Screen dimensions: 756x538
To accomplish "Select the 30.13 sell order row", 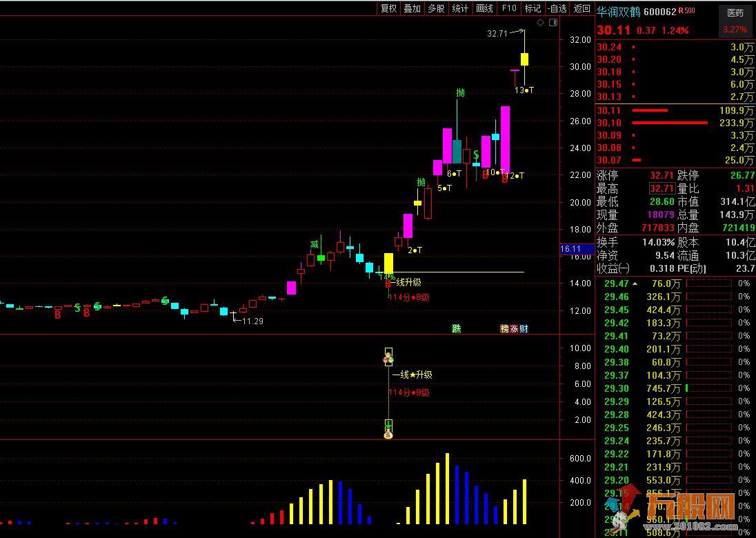I will tap(675, 97).
